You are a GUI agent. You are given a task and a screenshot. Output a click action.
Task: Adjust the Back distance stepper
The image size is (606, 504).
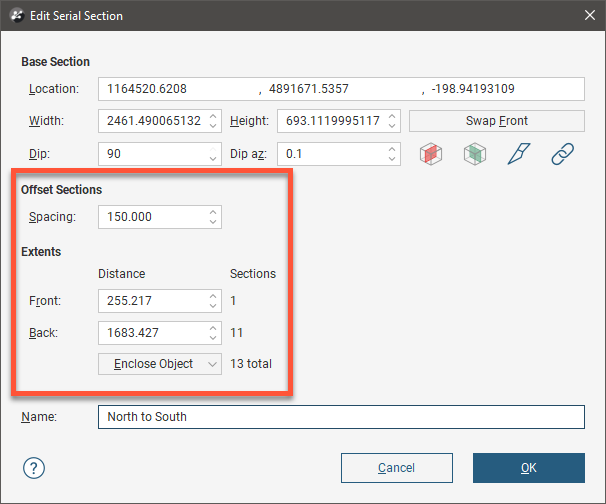(213, 332)
